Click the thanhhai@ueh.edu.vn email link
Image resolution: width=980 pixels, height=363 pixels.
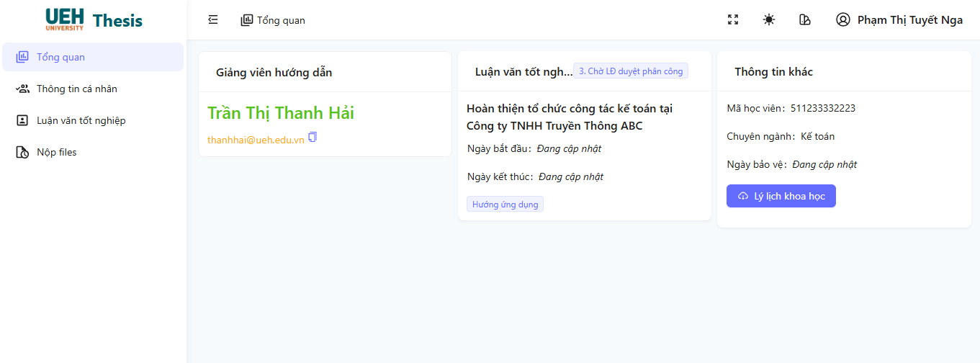(x=256, y=140)
